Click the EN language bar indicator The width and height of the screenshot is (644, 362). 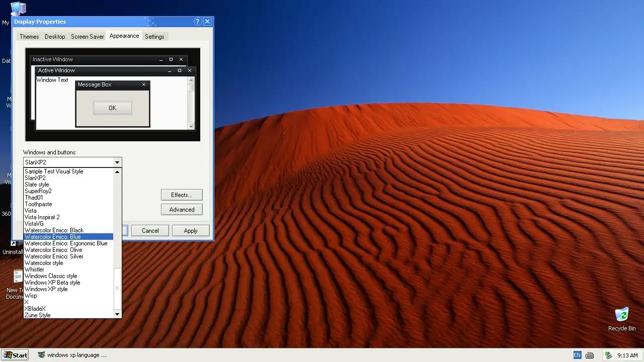point(577,355)
